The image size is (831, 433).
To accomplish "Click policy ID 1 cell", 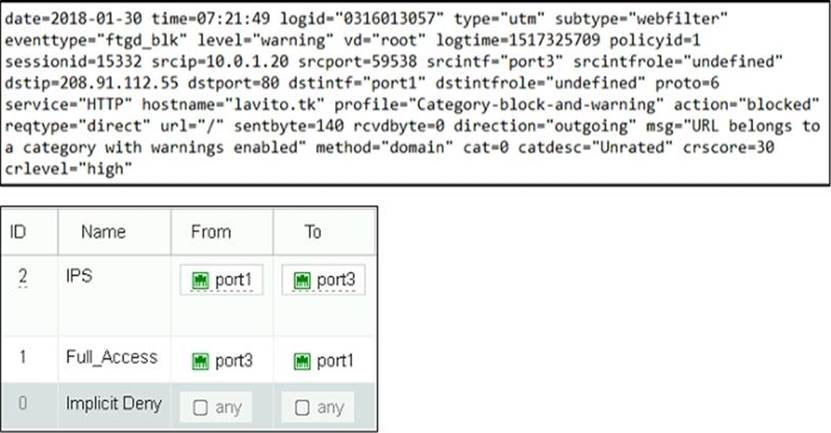I will click(x=22, y=356).
